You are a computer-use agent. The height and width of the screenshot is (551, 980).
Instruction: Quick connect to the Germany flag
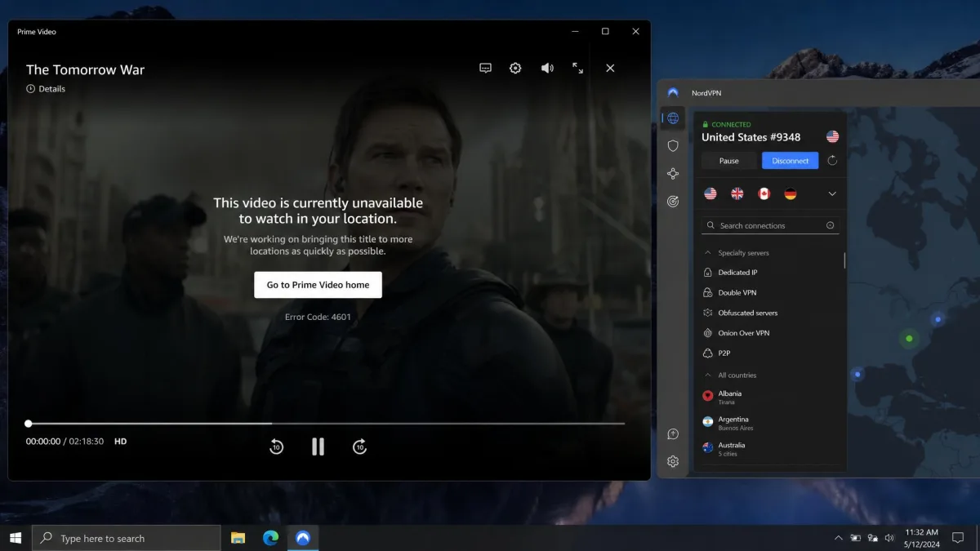pos(791,193)
